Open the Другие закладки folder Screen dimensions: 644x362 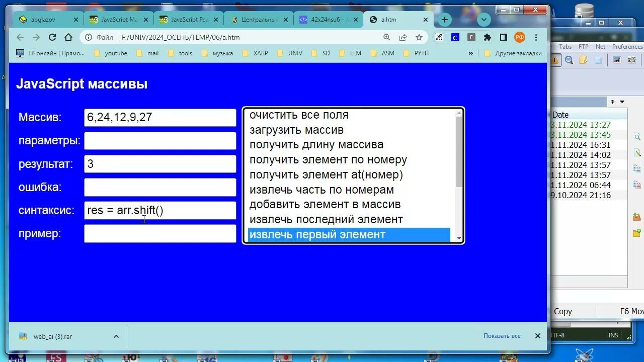(513, 53)
